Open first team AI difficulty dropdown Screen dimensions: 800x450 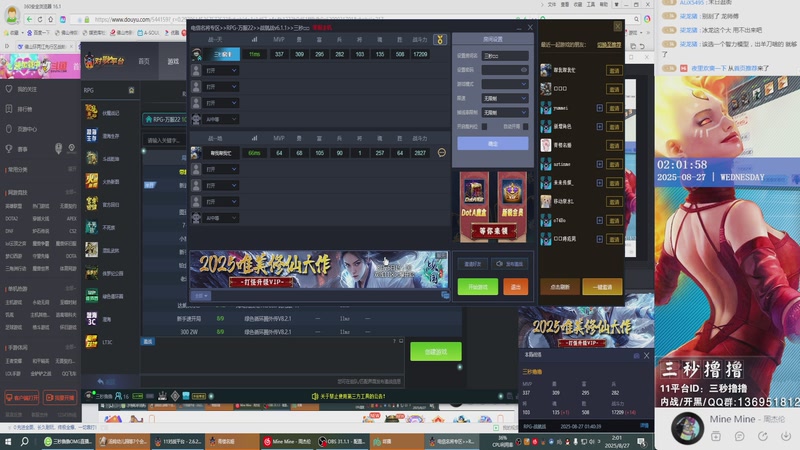click(221, 119)
